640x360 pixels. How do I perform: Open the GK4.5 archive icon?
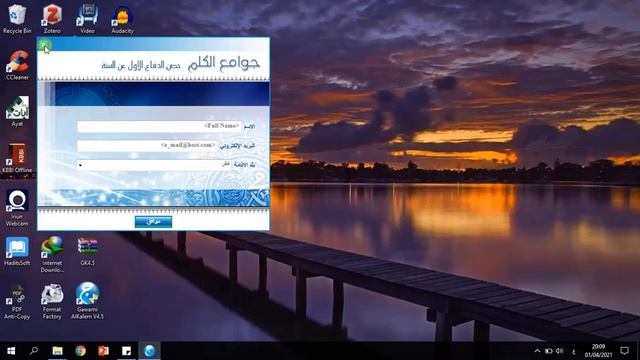[x=87, y=251]
